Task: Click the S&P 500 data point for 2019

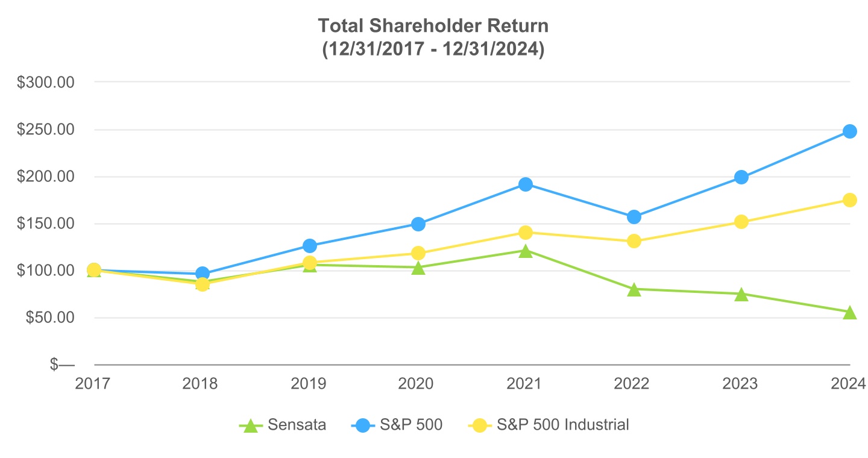Action: (x=310, y=246)
